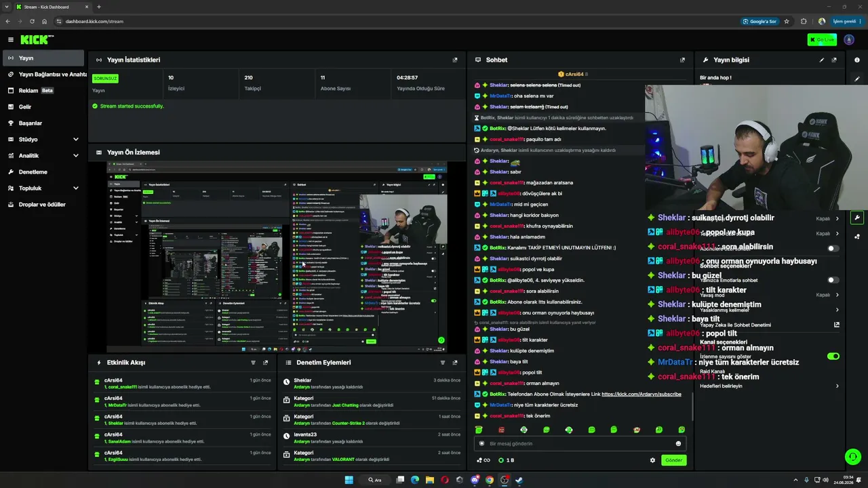
Task: Open browser extensions puzzle icon
Action: 804,21
